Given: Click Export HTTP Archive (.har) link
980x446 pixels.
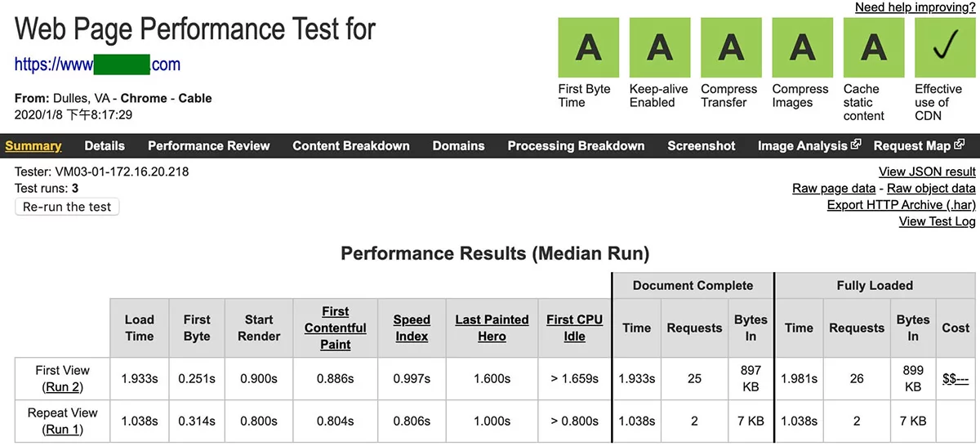Looking at the screenshot, I should (901, 205).
